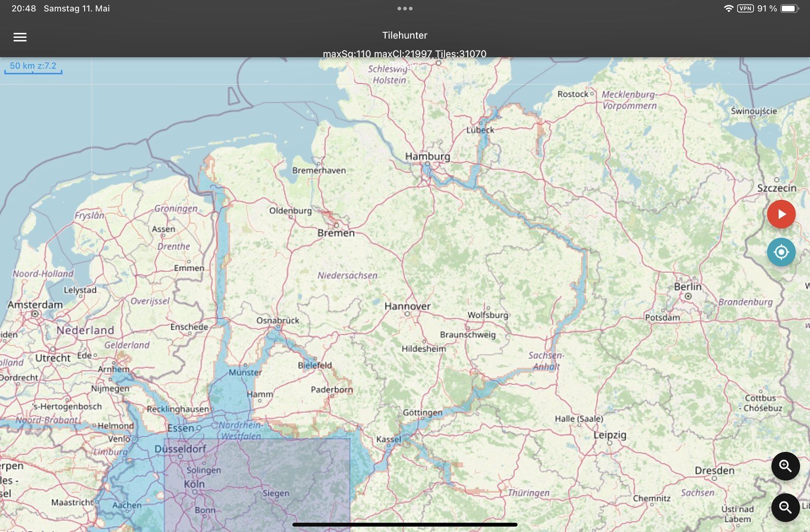Open the hamburger side menu
Image resolution: width=810 pixels, height=532 pixels.
(x=20, y=37)
